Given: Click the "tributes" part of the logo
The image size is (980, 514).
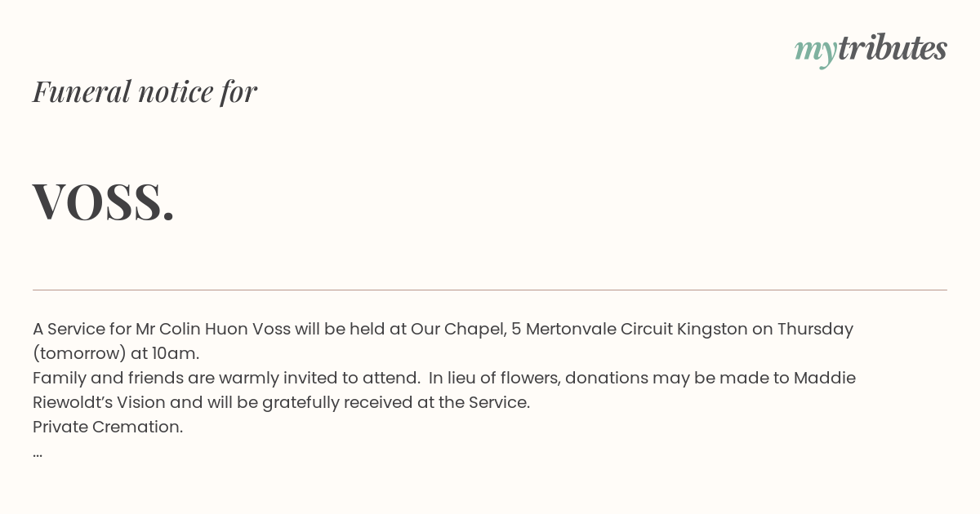Looking at the screenshot, I should pos(893,48).
